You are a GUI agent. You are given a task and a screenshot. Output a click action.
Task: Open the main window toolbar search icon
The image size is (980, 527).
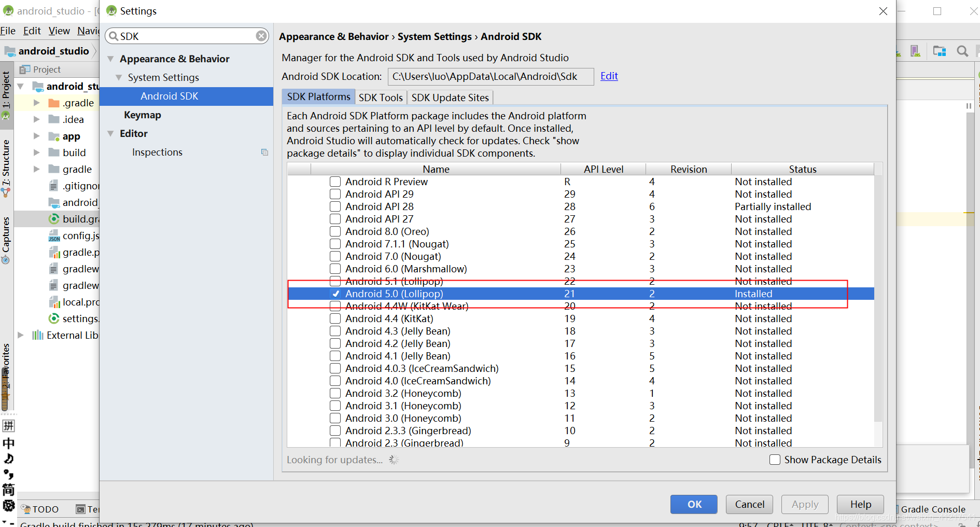962,51
